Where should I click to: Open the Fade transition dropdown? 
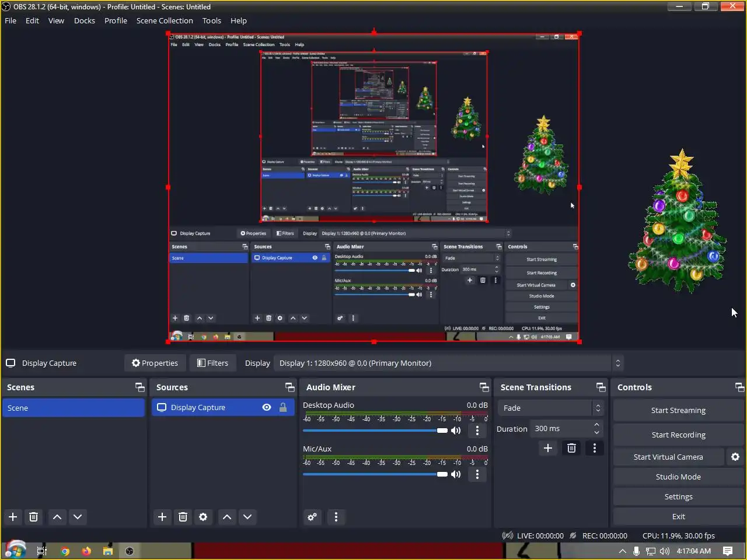(550, 408)
